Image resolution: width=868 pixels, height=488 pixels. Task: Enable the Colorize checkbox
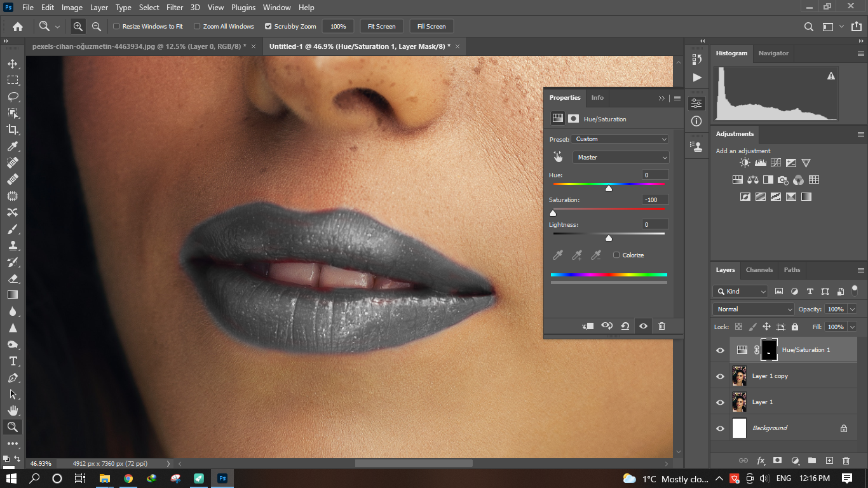616,255
